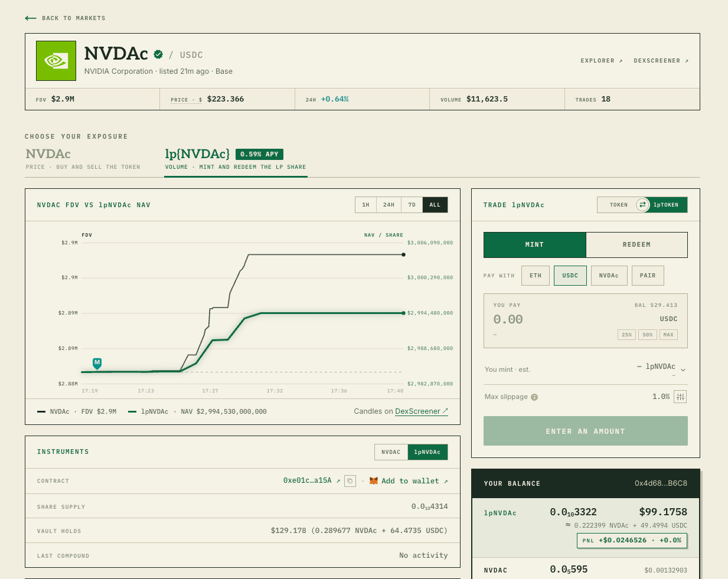Pay with PAIR option
Image resolution: width=728 pixels, height=579 pixels.
click(x=648, y=276)
